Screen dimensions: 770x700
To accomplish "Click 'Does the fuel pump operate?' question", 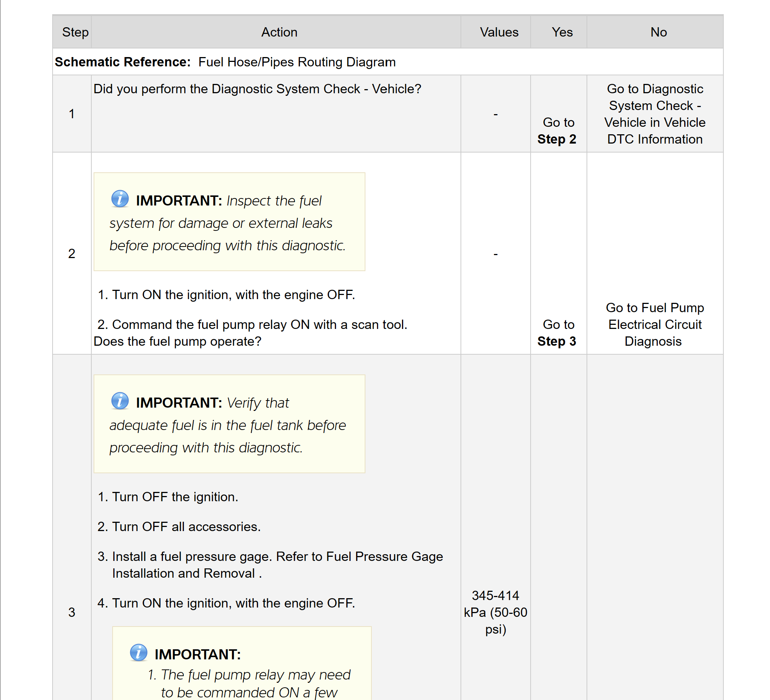I will click(177, 341).
